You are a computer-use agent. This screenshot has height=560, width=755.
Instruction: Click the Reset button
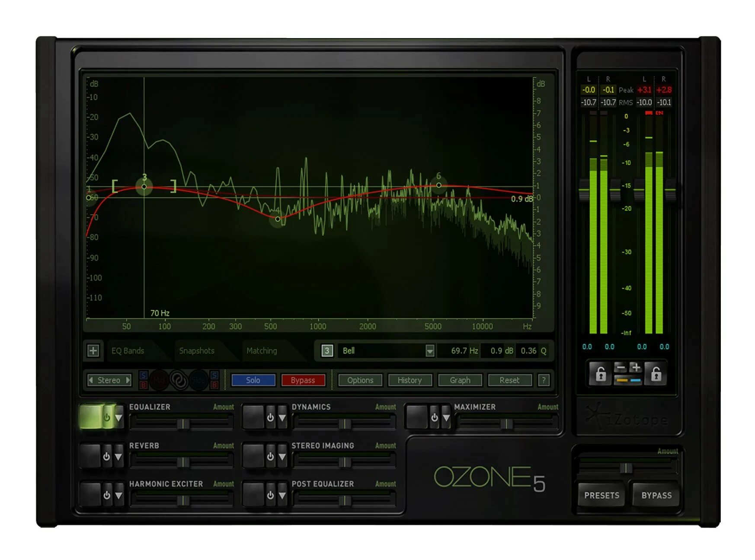click(x=509, y=380)
